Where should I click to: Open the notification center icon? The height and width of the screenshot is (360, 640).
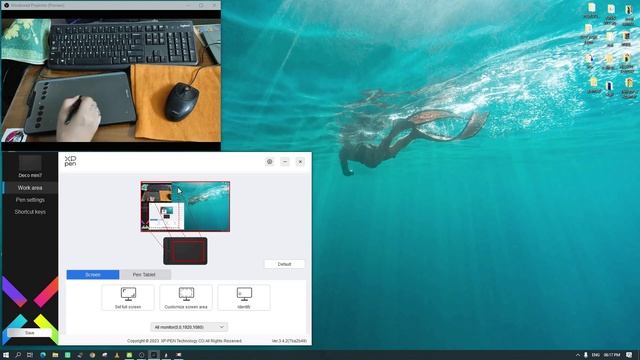(629, 355)
